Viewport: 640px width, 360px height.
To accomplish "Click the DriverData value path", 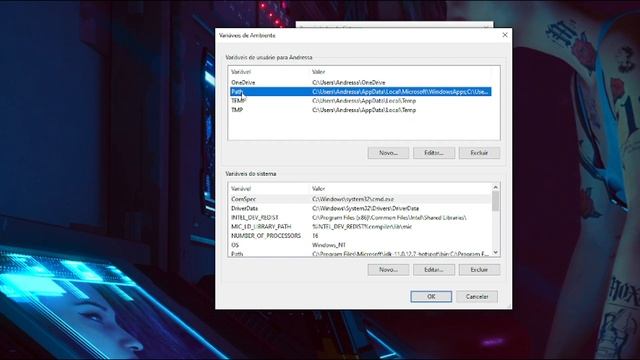I will [365, 209].
